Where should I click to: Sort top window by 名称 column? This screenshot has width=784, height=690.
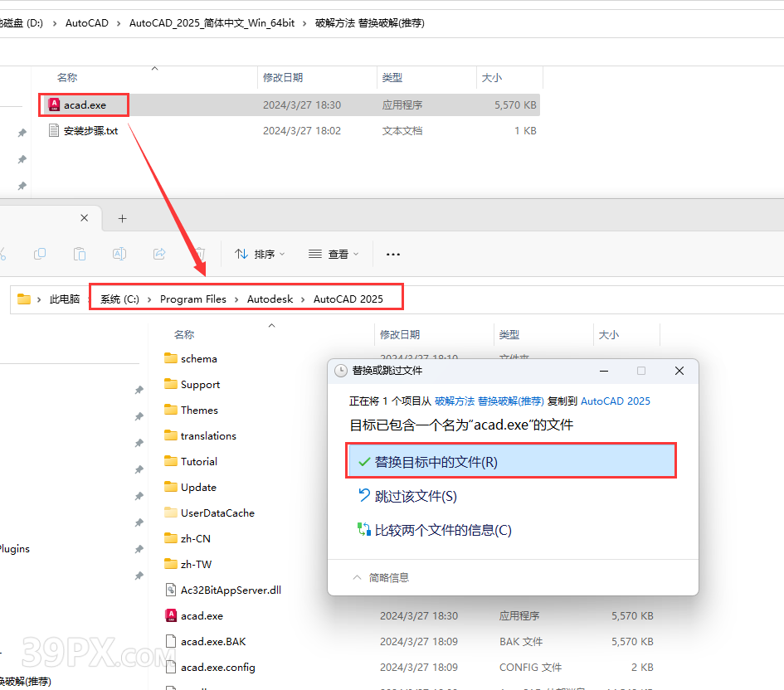coord(67,77)
